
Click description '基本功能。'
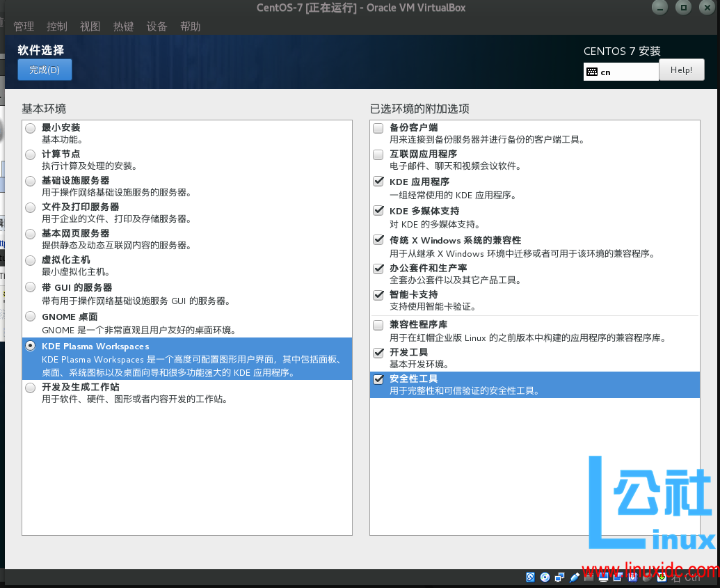pyautogui.click(x=62, y=140)
